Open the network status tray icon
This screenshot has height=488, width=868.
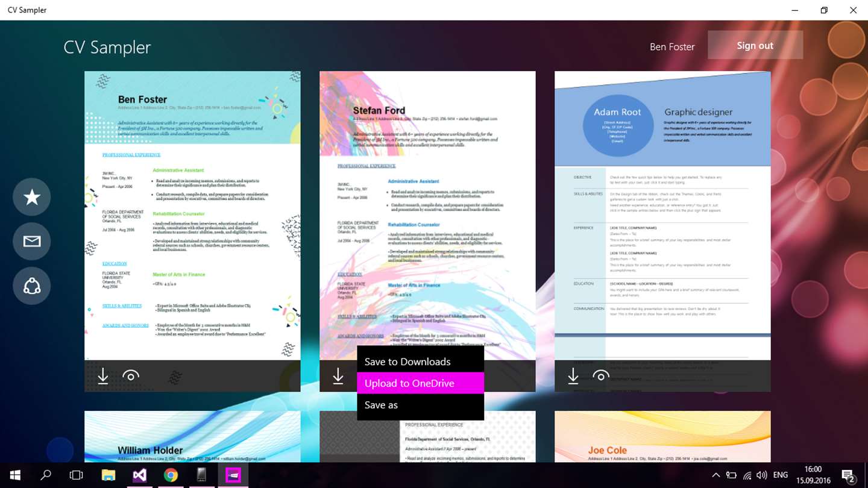(x=747, y=475)
